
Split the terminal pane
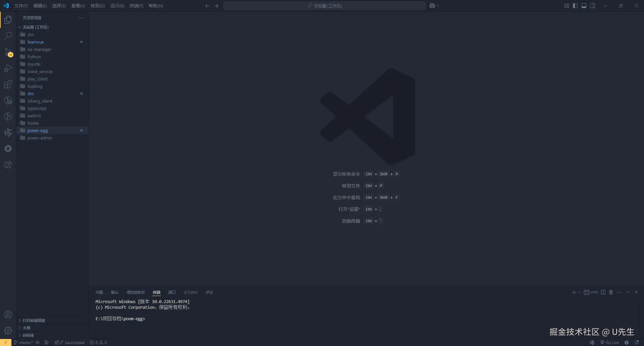pos(603,292)
